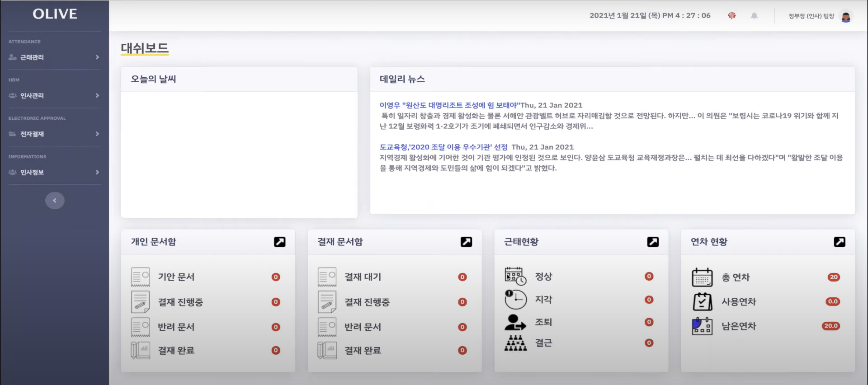Expand the 인사정보 sidebar menu

click(54, 173)
